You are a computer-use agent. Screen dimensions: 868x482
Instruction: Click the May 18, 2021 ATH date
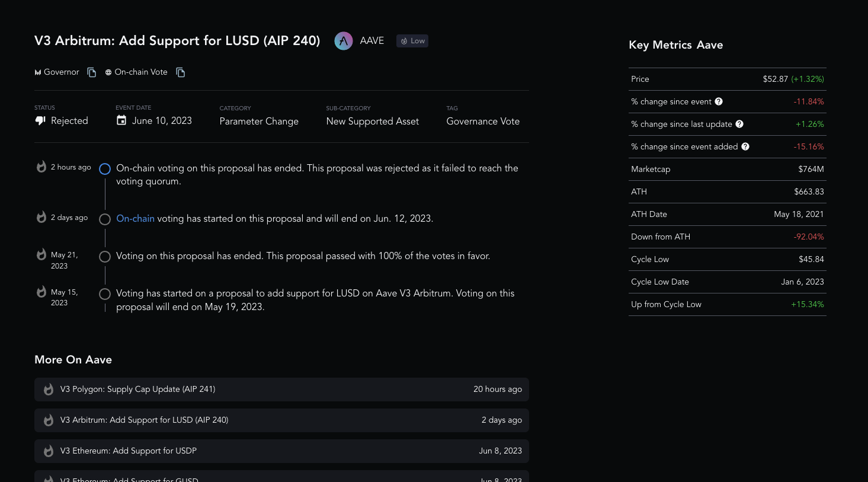799,214
